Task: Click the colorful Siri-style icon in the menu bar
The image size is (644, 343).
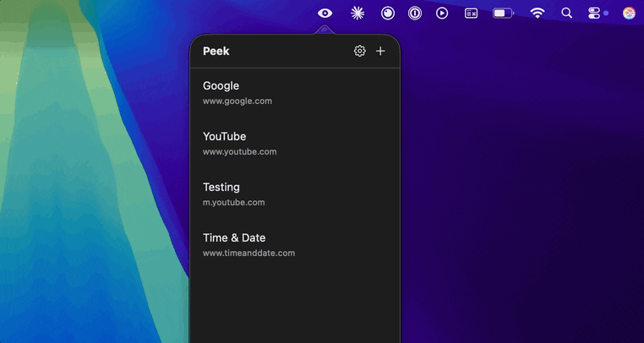Action: 629,14
